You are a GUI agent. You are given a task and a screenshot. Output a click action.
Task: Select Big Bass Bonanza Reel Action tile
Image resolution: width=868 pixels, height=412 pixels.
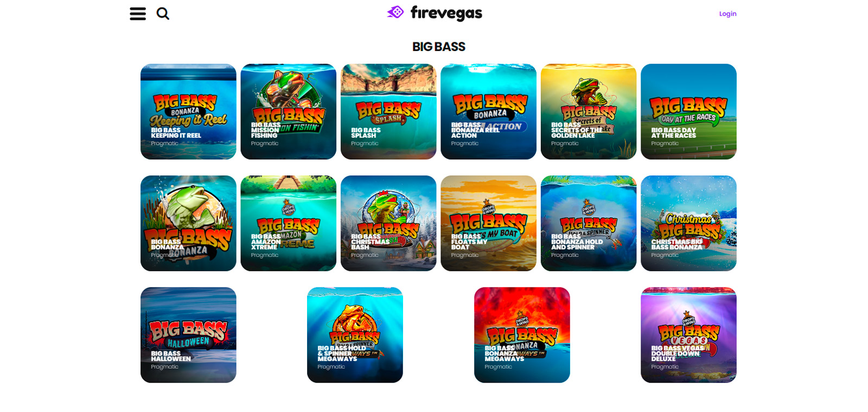pyautogui.click(x=489, y=112)
